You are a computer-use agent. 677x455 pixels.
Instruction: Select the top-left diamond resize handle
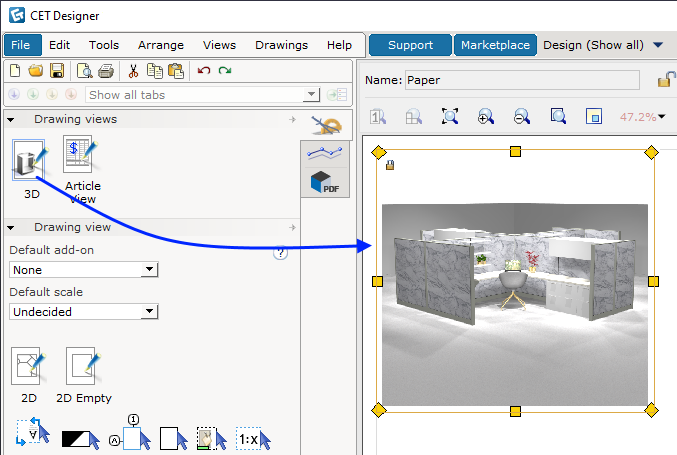pos(379,152)
